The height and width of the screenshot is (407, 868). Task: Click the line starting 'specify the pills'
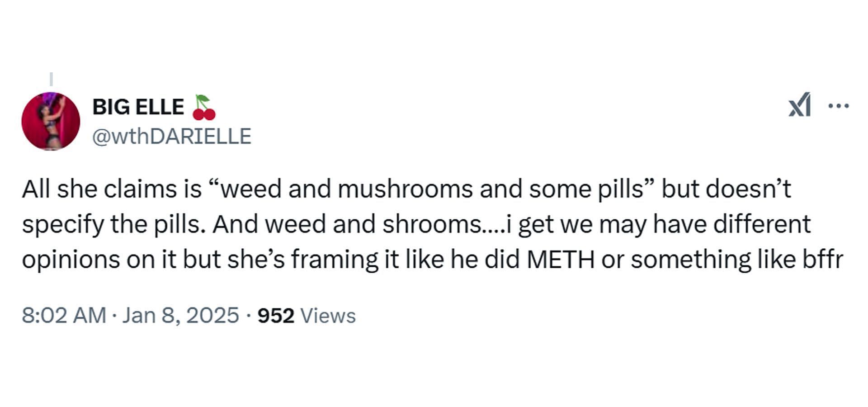[416, 225]
